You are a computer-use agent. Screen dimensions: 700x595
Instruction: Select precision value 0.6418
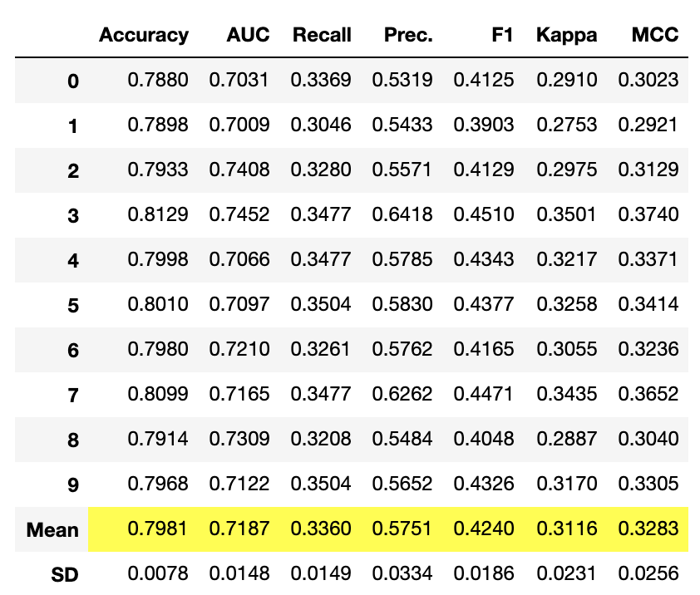(402, 214)
